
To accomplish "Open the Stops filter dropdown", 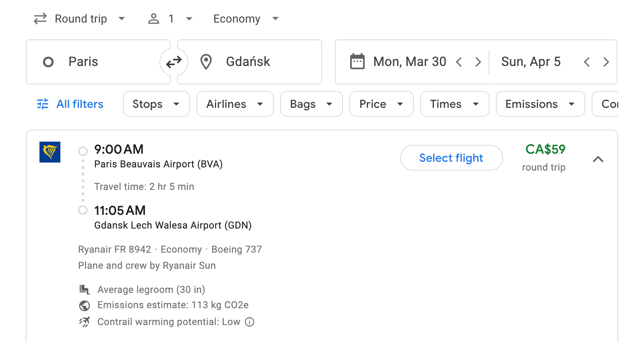I will pyautogui.click(x=156, y=104).
